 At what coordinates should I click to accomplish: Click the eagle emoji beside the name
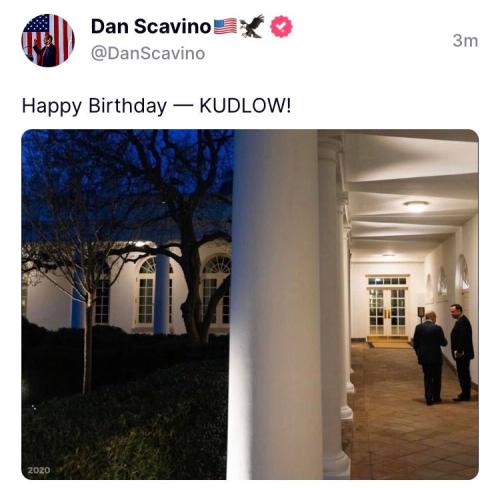click(253, 26)
